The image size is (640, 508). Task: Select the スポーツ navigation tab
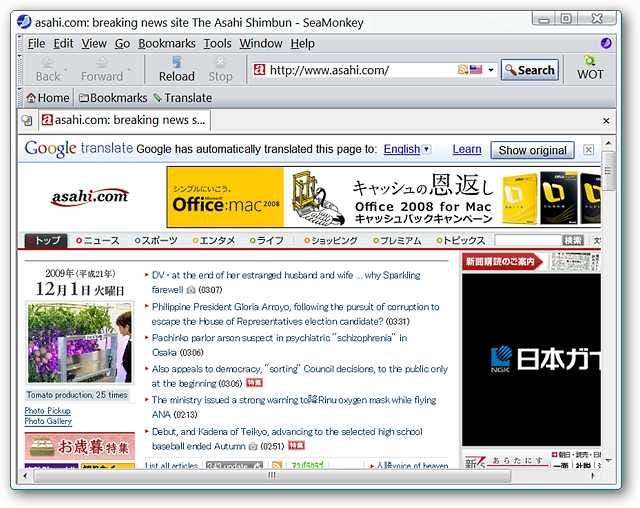tap(156, 241)
